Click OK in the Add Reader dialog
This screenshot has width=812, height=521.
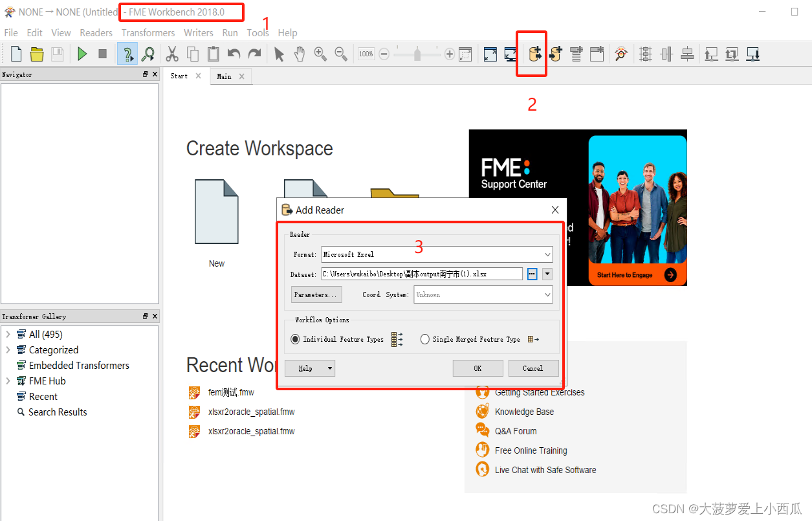[477, 369]
